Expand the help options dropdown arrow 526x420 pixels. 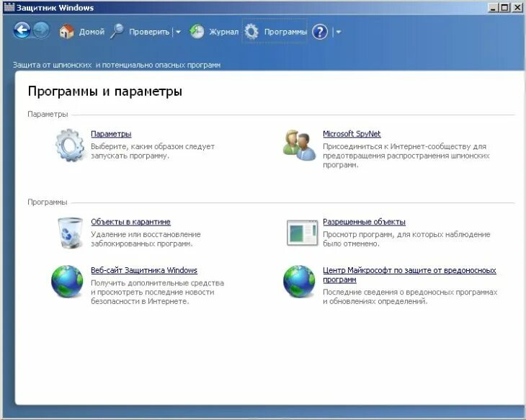tap(338, 32)
